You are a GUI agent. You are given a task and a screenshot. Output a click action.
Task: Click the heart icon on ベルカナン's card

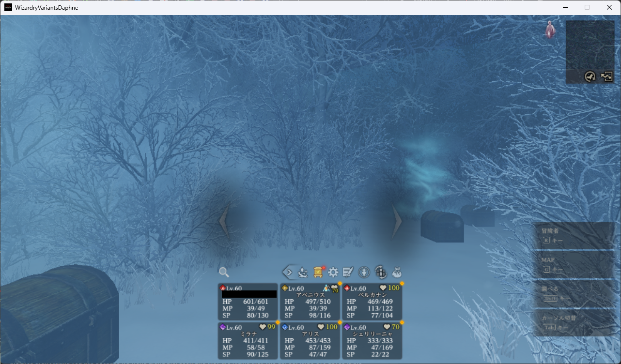click(383, 288)
